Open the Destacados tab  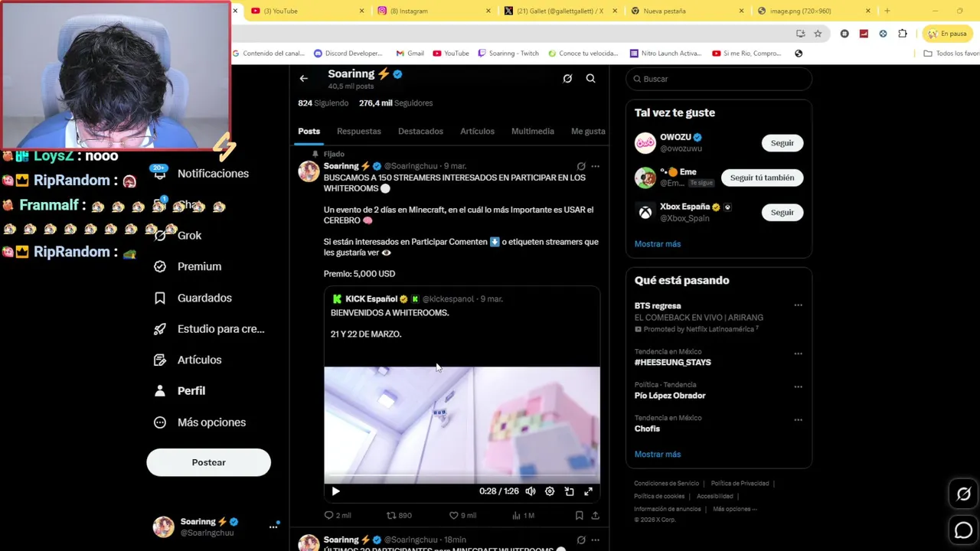click(420, 132)
